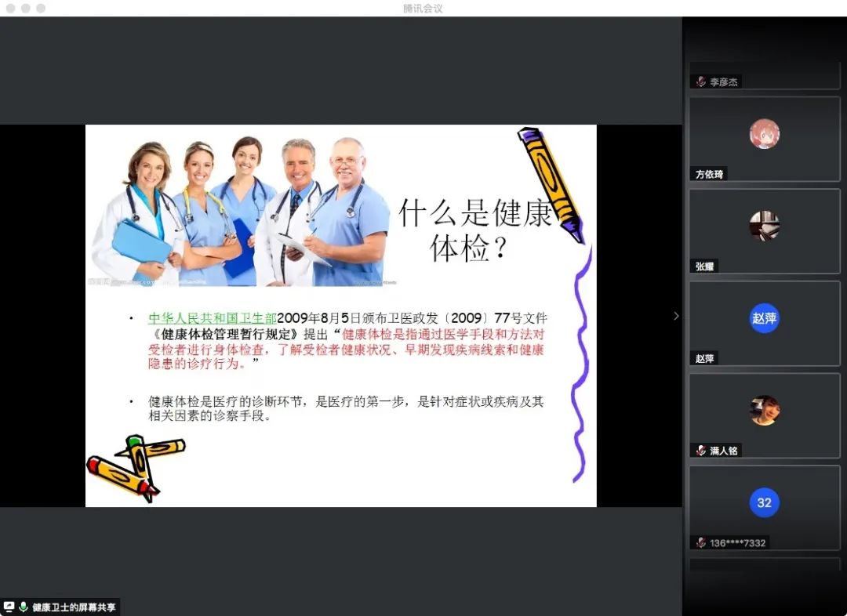Viewport: 847px width, 616px height.
Task: Click the green microphone icon for 健康卫士
Action: pyautogui.click(x=24, y=607)
